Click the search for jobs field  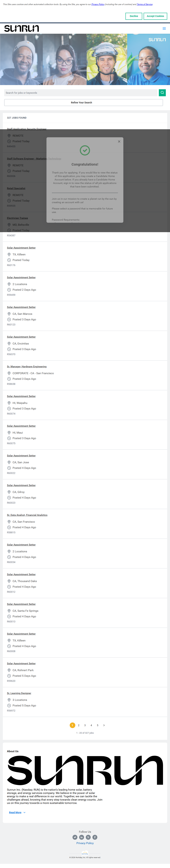click(81, 93)
